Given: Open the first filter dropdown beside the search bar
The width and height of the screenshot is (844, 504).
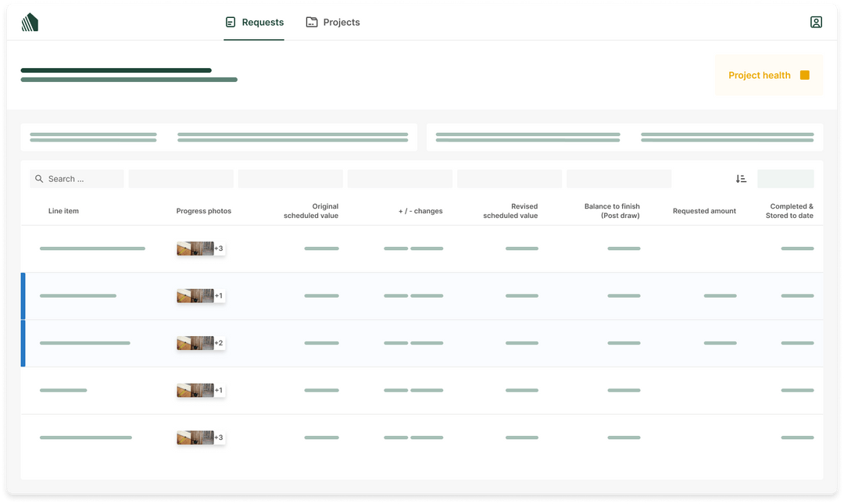Looking at the screenshot, I should (181, 178).
